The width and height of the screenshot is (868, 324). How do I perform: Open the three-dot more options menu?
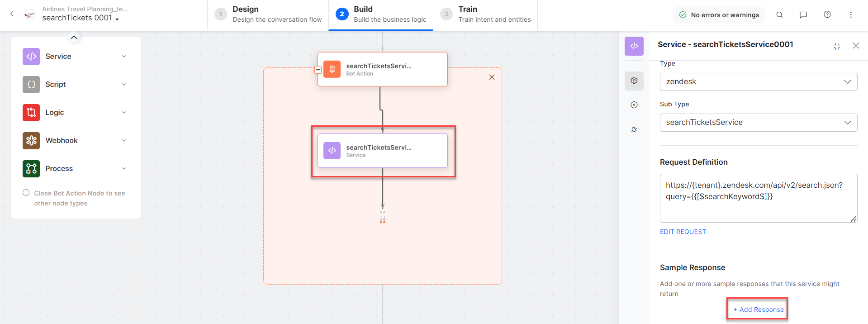pos(850,14)
